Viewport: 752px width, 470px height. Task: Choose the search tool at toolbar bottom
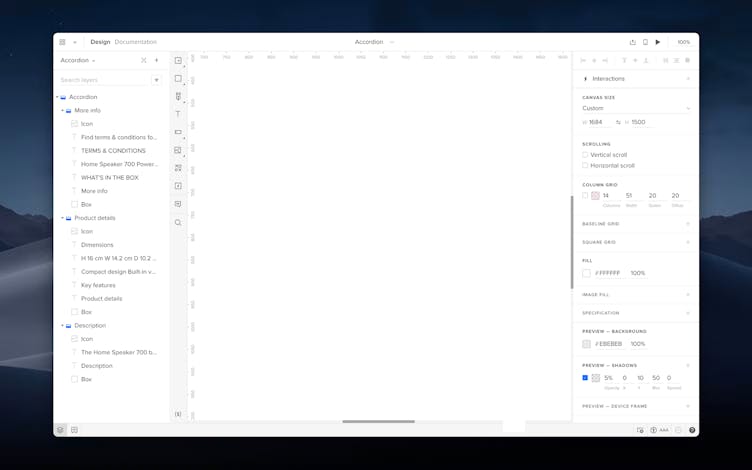(178, 223)
